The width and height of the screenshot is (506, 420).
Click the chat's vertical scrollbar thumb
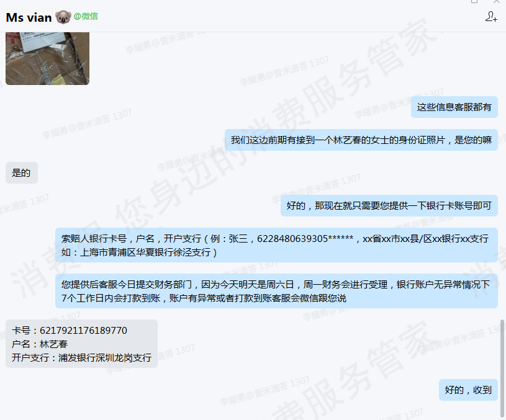[x=502, y=368]
